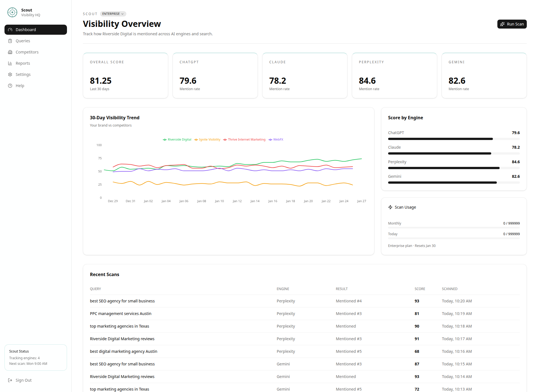
Task: Select Queries in the sidebar navigation
Action: click(23, 41)
